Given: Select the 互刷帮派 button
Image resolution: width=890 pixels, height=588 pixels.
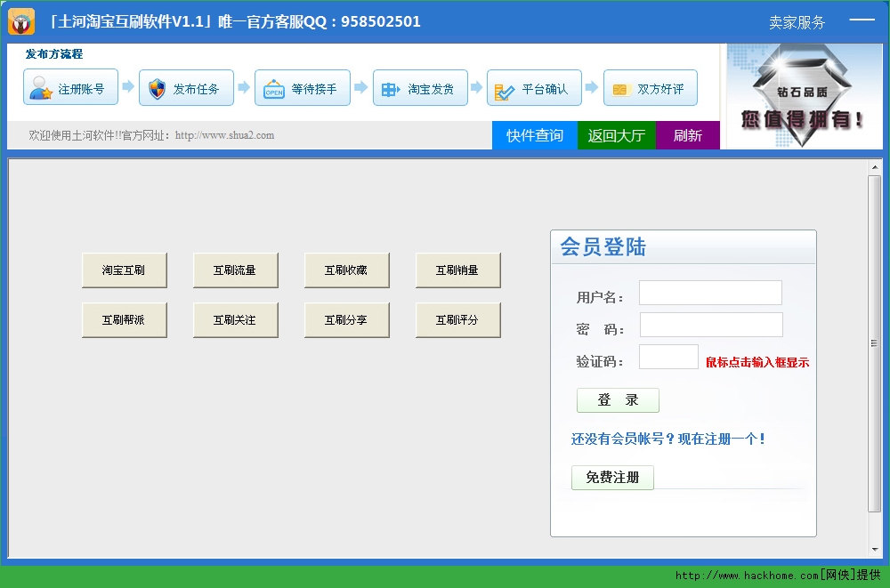Looking at the screenshot, I should pyautogui.click(x=125, y=320).
